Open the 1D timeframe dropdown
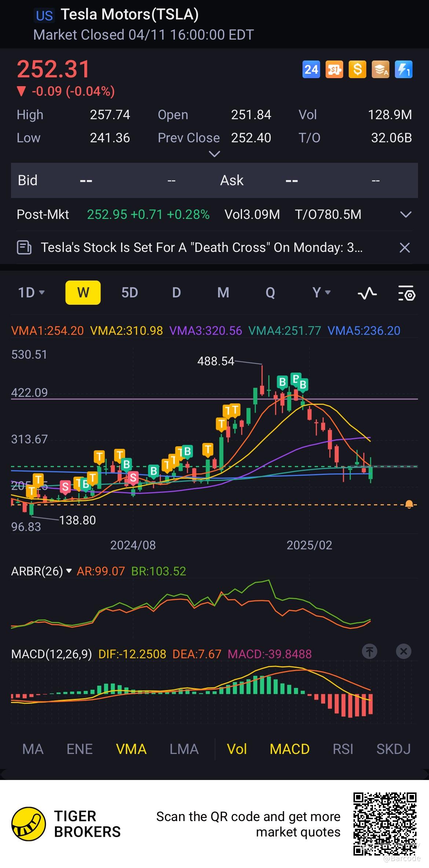This screenshot has width=429, height=868. [31, 293]
